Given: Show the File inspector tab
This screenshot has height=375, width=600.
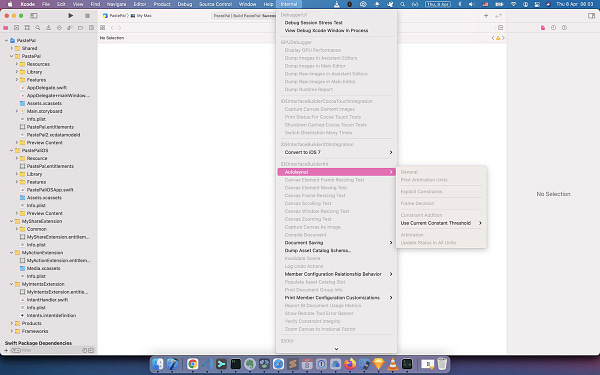Looking at the screenshot, I should [x=543, y=28].
